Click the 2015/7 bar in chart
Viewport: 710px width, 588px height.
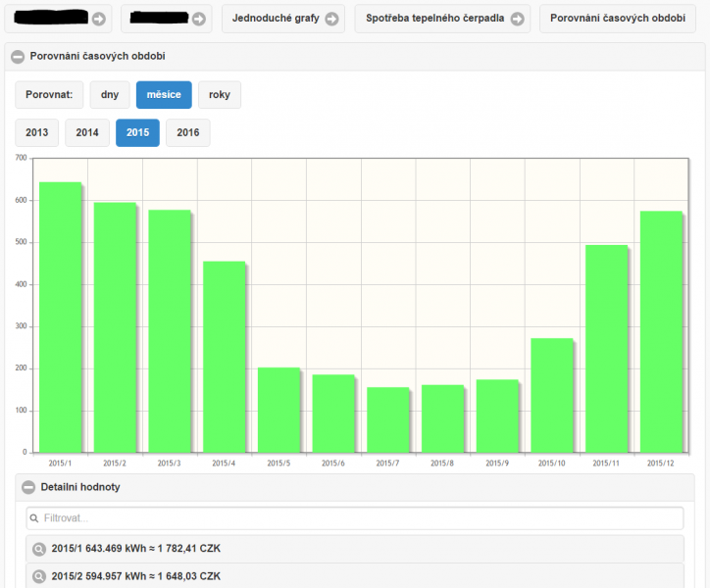tap(388, 420)
